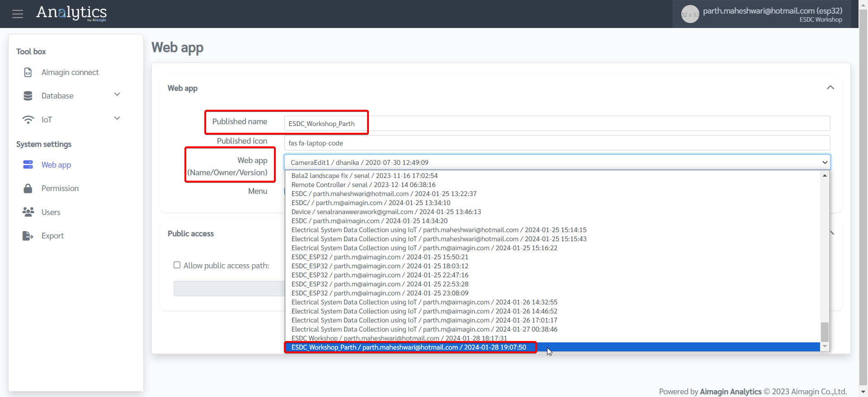The height and width of the screenshot is (397, 868).
Task: Click dropdown list scrollbar up arrow
Action: click(825, 175)
